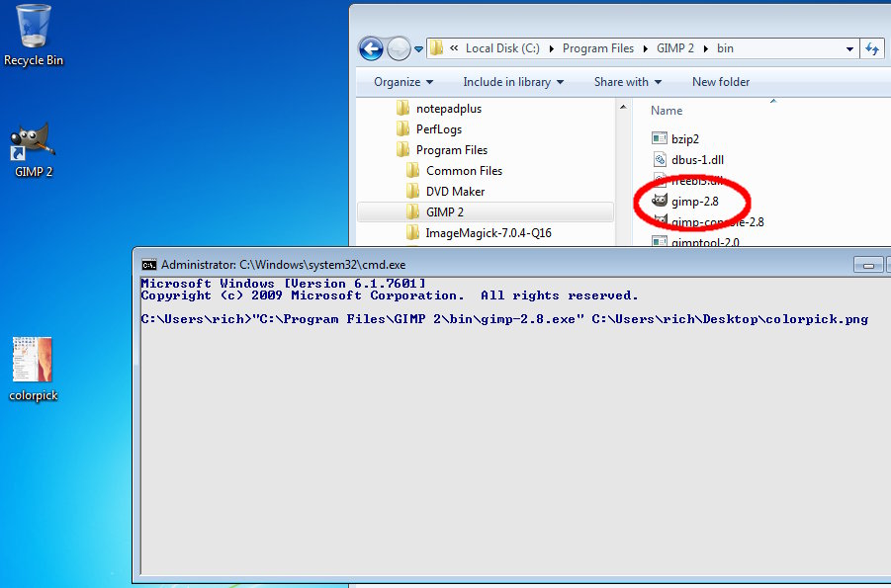
Task: Go back in the Explorer window
Action: point(371,48)
